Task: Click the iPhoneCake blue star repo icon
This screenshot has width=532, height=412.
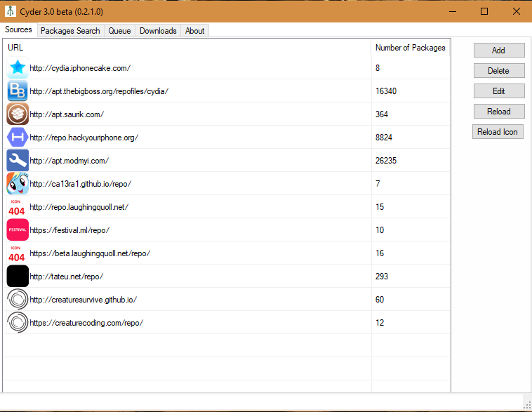Action: click(18, 68)
